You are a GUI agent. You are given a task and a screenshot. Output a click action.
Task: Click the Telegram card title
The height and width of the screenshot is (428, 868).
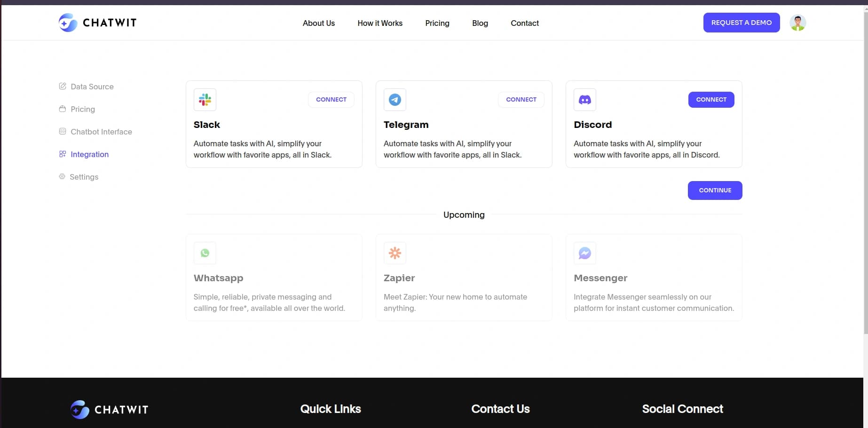coord(406,125)
